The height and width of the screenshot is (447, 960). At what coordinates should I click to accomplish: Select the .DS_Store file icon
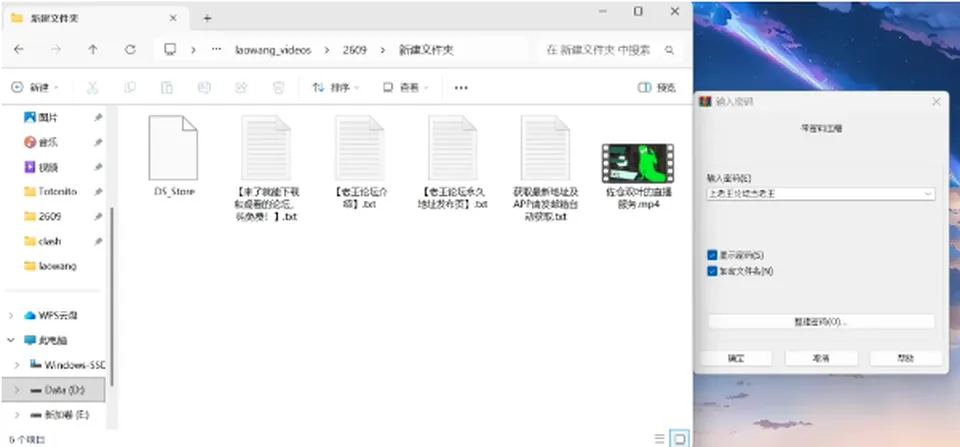(173, 147)
